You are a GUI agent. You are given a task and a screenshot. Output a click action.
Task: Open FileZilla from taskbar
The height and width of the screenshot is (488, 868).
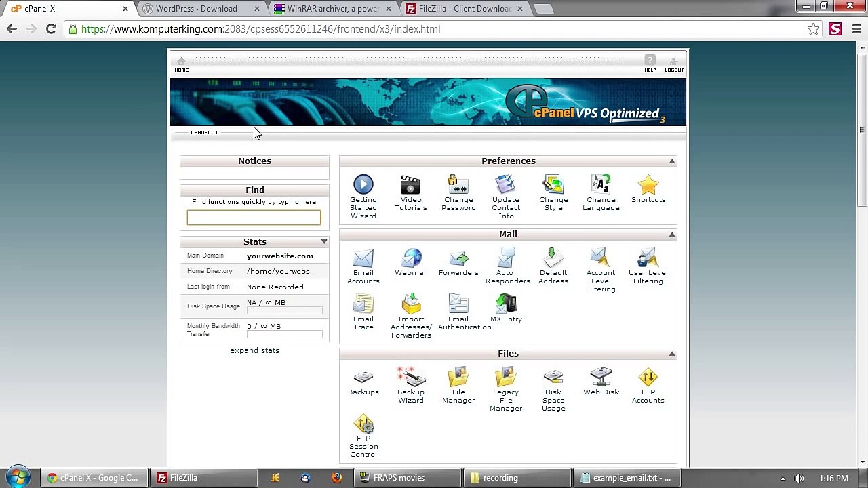pyautogui.click(x=205, y=478)
